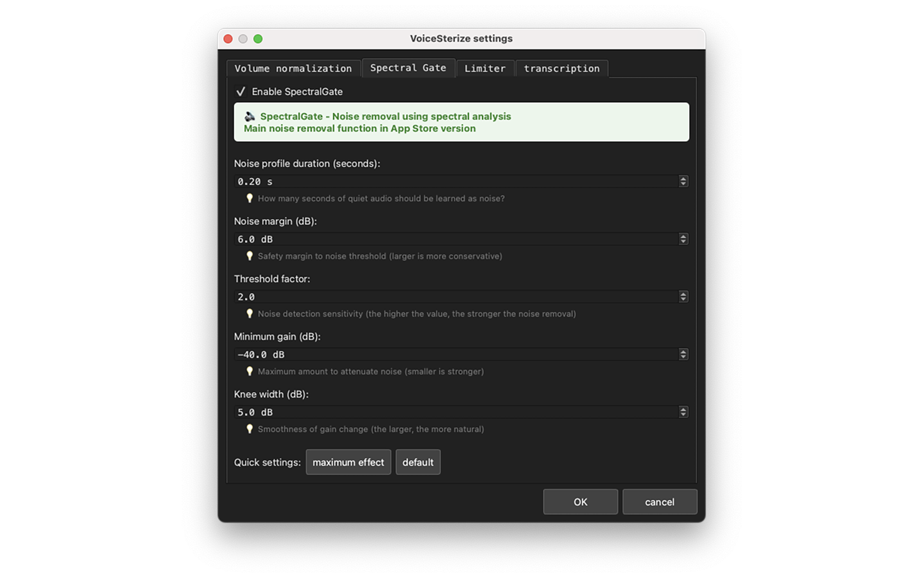Screen dimensions: 924x578
Task: Decrease noise margin using its stepper
Action: (683, 241)
